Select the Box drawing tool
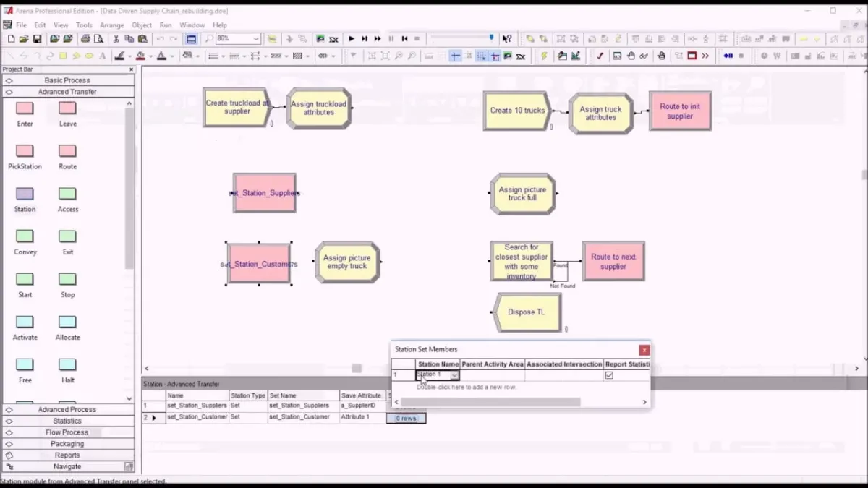This screenshot has width=868, height=488. coord(63,56)
